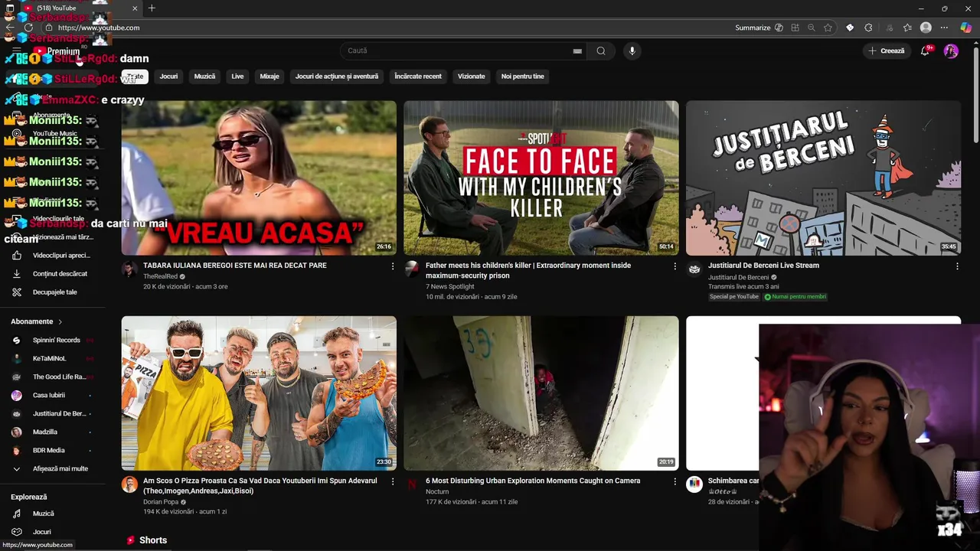Open Casa Iubirii subscription
This screenshot has height=551, width=980.
(x=53, y=396)
